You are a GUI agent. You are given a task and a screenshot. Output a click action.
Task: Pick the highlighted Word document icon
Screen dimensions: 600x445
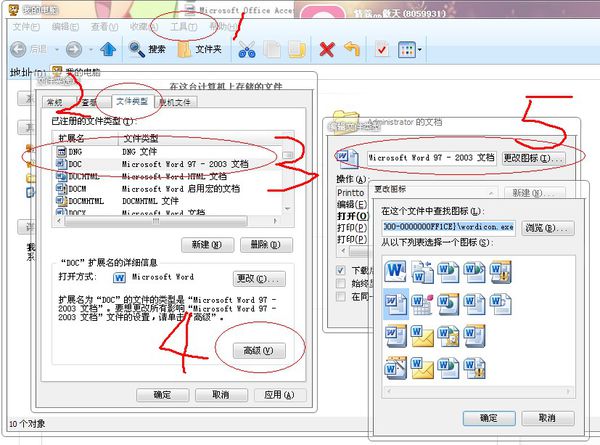(x=396, y=304)
